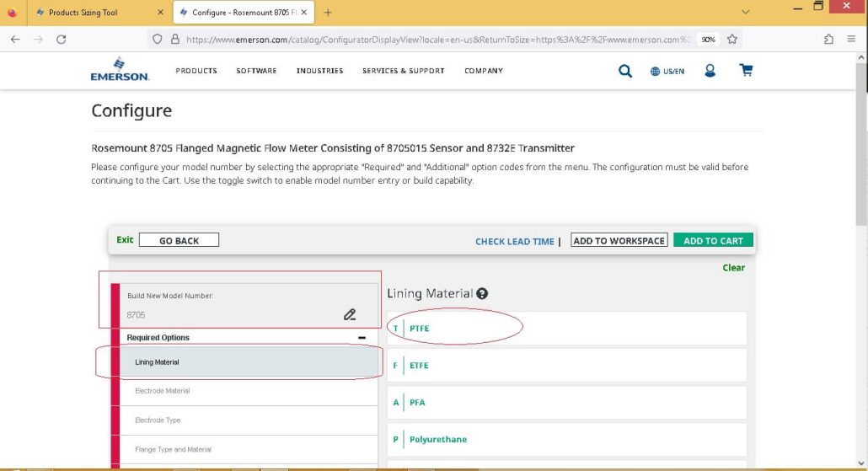Click the Firefox icon left of the tabs
Image resolution: width=868 pixels, height=471 pixels.
[x=12, y=12]
